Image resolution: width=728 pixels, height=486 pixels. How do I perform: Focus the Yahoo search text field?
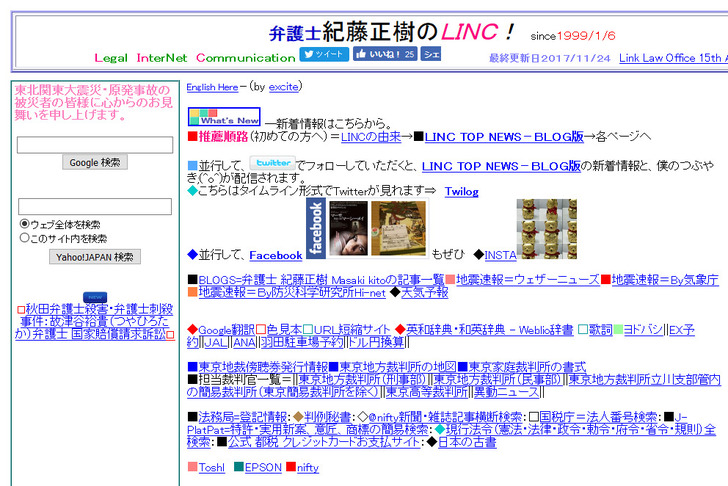pos(95,207)
